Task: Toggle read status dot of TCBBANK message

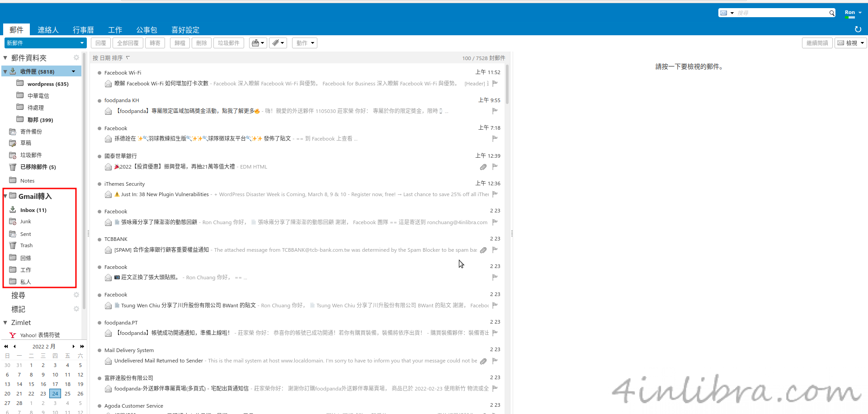Action: [99, 239]
